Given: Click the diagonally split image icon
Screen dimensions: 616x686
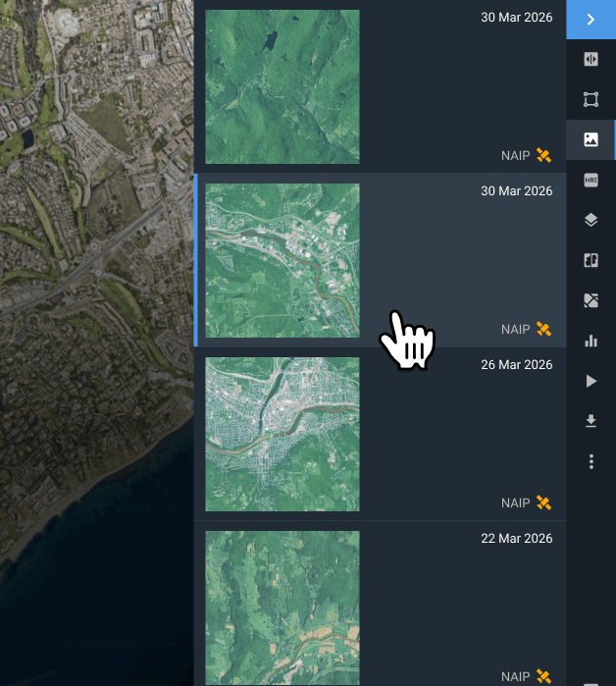Looking at the screenshot, I should tap(590, 300).
